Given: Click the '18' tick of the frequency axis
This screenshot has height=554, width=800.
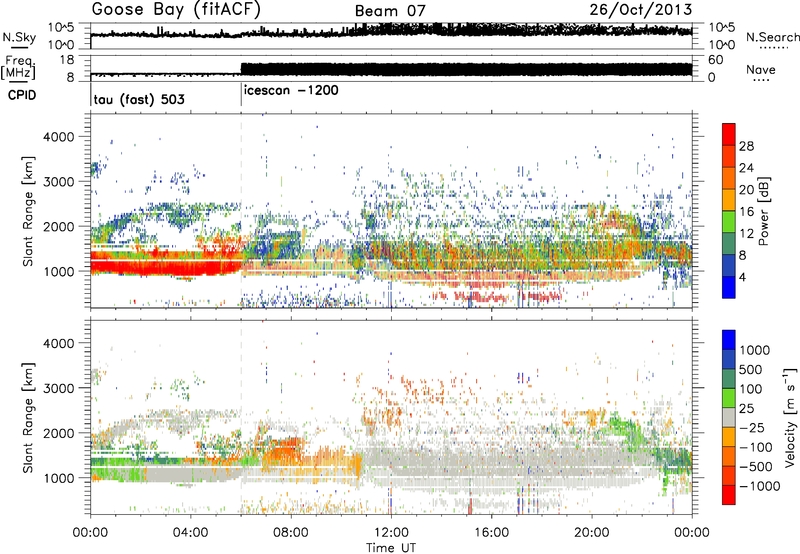Looking at the screenshot, I should (67, 60).
